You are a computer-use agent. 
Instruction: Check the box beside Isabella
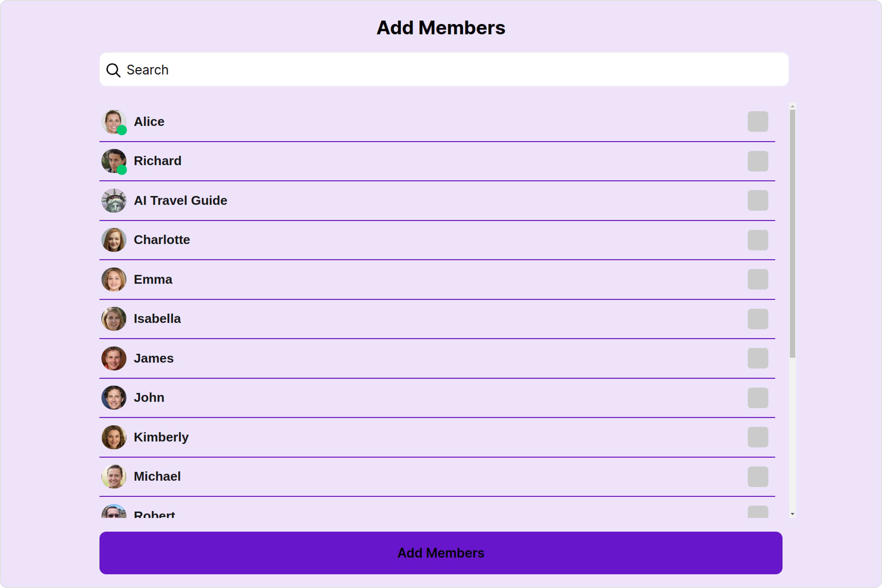[x=758, y=319]
